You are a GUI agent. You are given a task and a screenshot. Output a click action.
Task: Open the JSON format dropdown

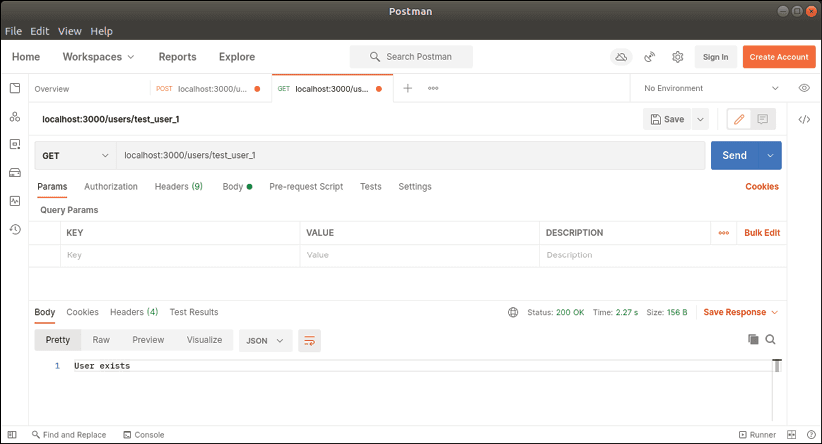click(x=265, y=341)
